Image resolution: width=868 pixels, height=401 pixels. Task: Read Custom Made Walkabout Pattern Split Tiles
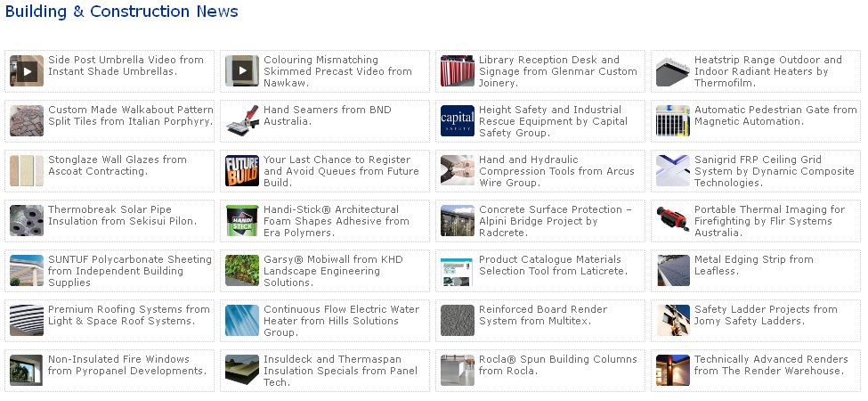click(x=131, y=115)
